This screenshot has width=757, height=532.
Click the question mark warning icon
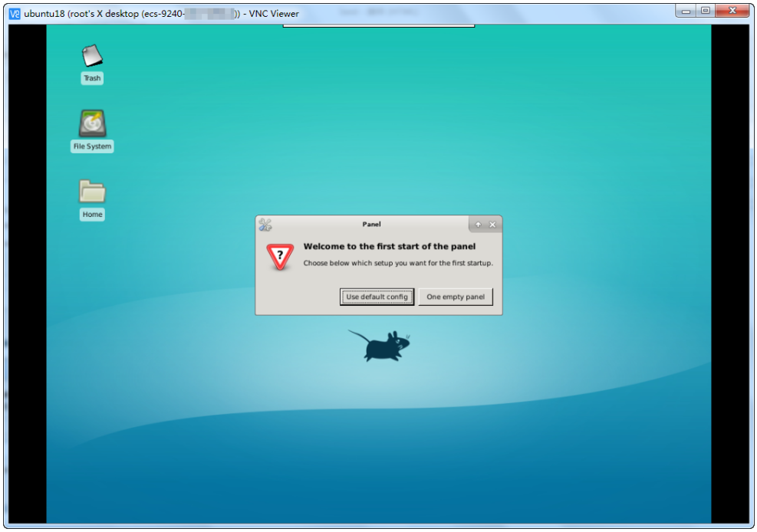coord(280,257)
